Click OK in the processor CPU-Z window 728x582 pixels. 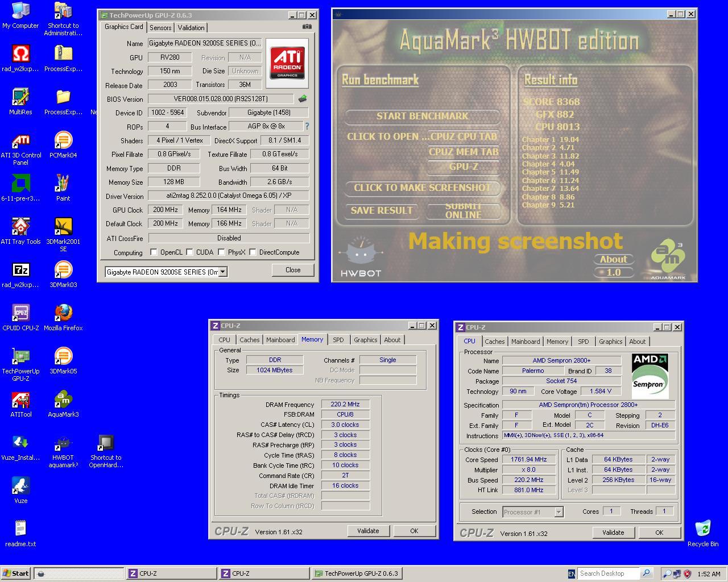(659, 533)
